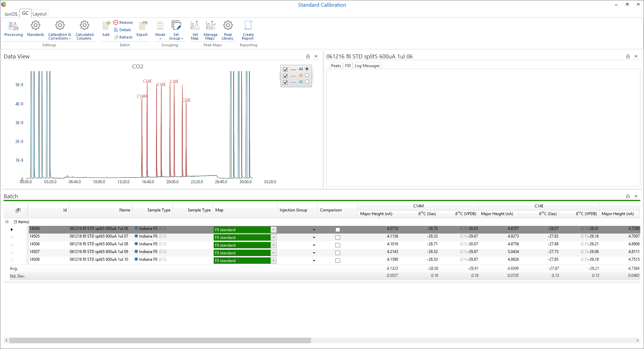This screenshot has height=349, width=644.
Task: Open Map dropdown for sample 14504
Action: [x=274, y=230]
